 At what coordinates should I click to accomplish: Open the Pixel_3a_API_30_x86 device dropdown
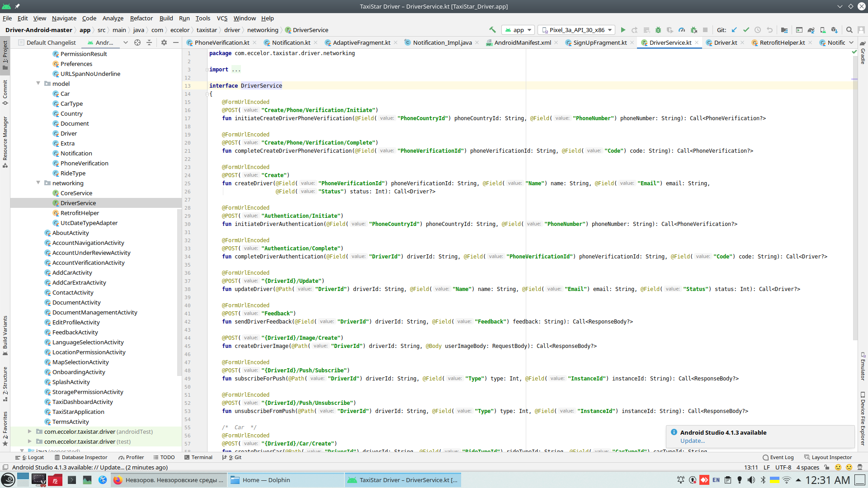577,30
